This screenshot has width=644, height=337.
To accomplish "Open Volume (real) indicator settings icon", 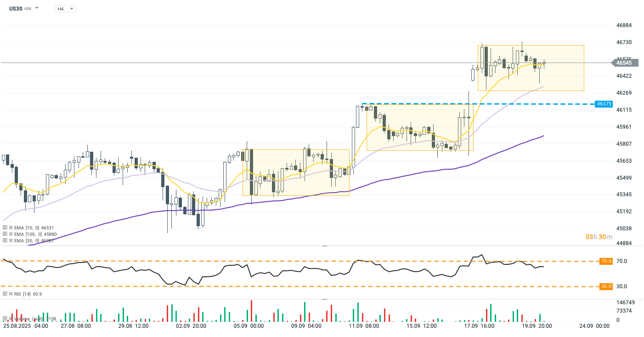I will click(5, 318).
